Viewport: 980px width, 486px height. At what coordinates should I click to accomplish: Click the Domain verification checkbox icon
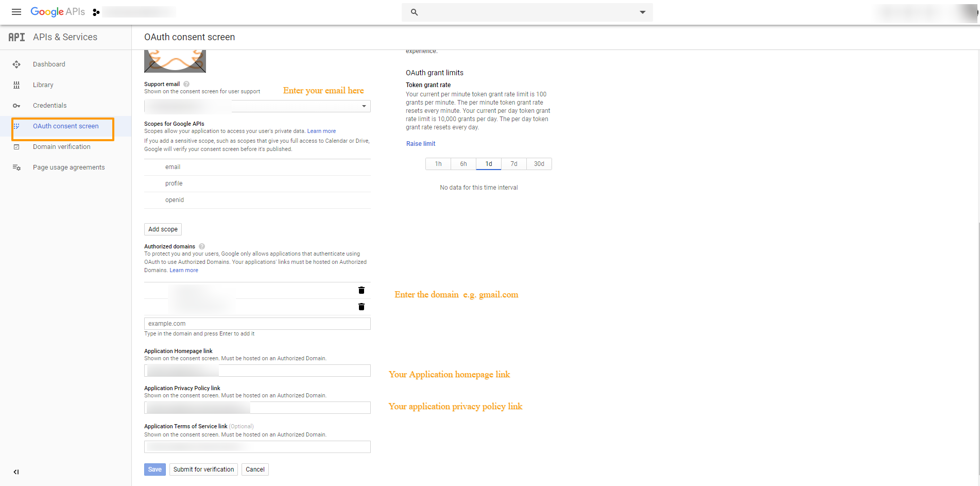click(x=16, y=147)
